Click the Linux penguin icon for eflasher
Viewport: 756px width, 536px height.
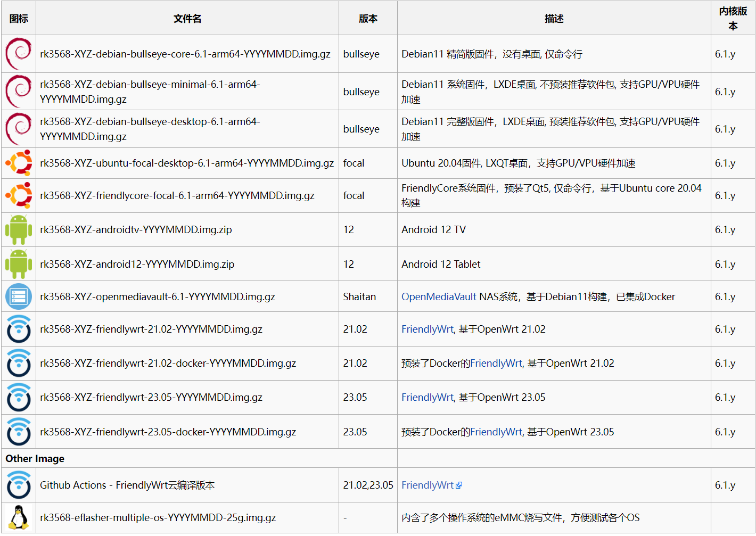coord(19,517)
